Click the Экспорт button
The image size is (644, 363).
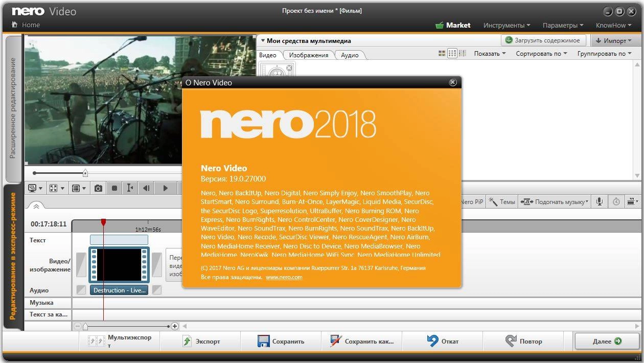click(201, 341)
